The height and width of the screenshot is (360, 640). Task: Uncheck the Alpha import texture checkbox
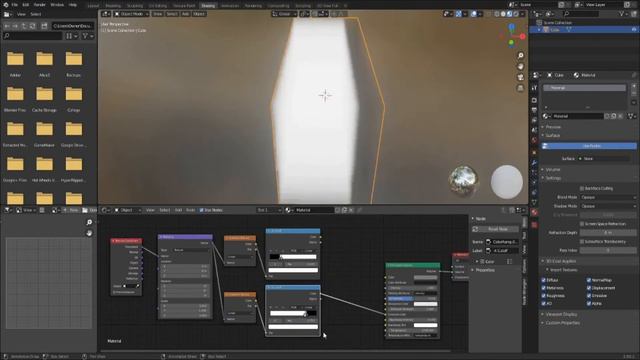589,304
